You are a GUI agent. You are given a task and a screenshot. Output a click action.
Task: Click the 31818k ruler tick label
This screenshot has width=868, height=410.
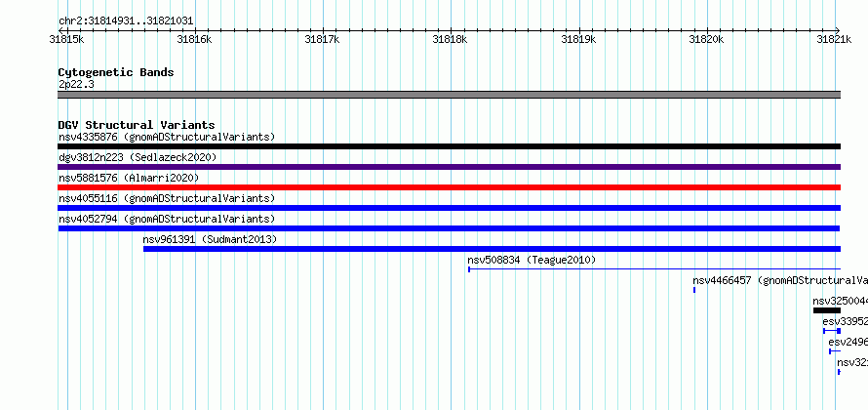click(x=450, y=39)
